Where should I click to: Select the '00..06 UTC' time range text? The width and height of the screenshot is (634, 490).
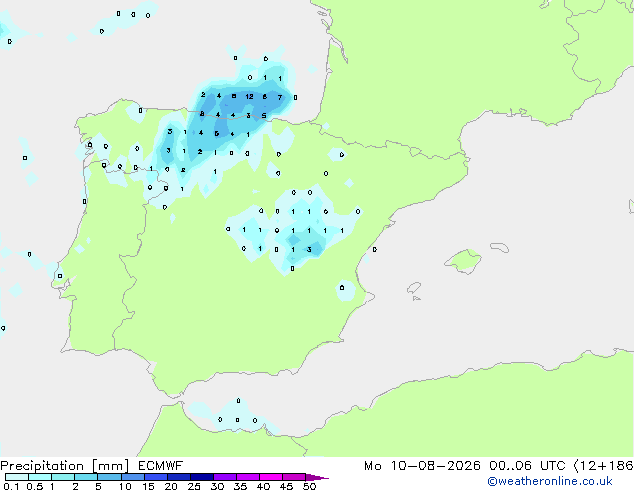(527, 466)
